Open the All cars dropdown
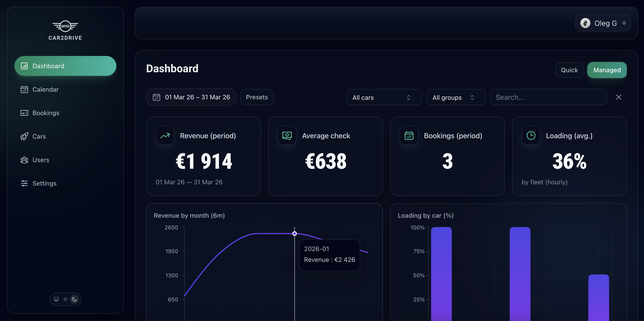Image resolution: width=644 pixels, height=321 pixels. point(384,97)
